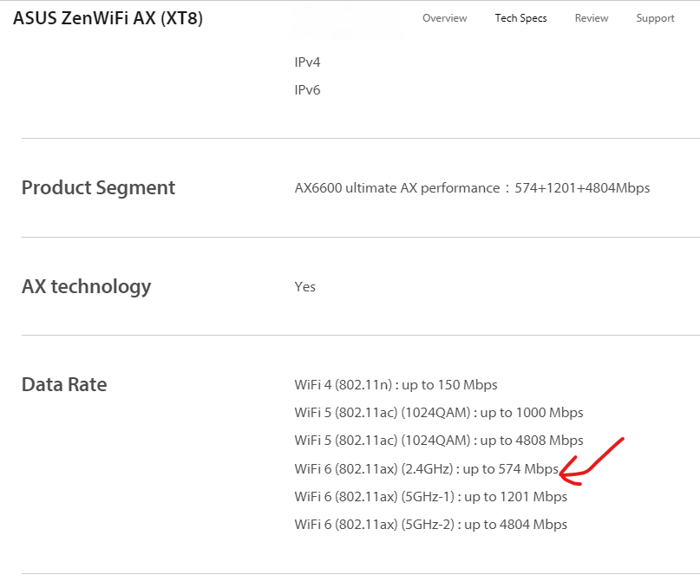Click the WiFi 5 up to 1000 Mbps line
This screenshot has width=700, height=588.
coord(439,413)
